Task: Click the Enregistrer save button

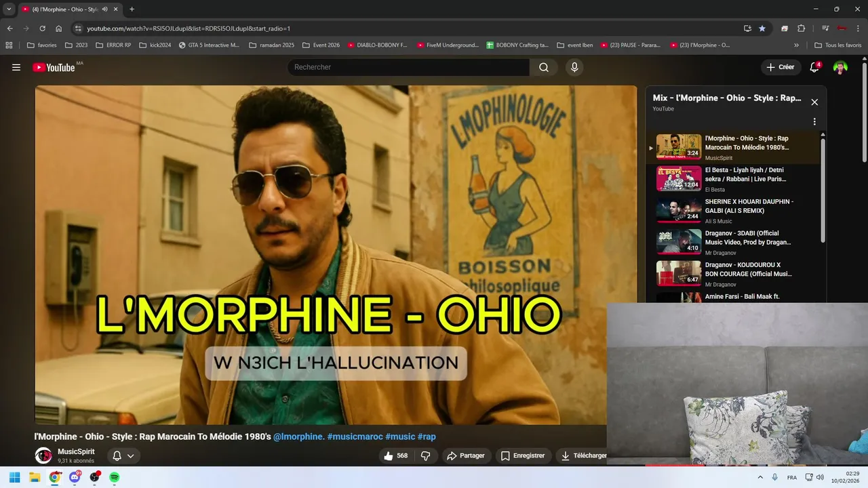Action: pyautogui.click(x=523, y=455)
